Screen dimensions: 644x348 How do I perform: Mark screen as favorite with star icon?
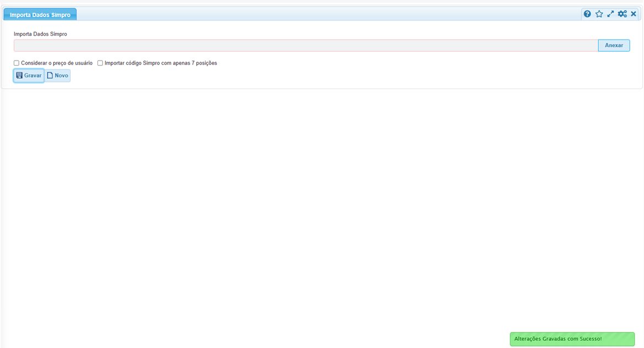click(599, 14)
